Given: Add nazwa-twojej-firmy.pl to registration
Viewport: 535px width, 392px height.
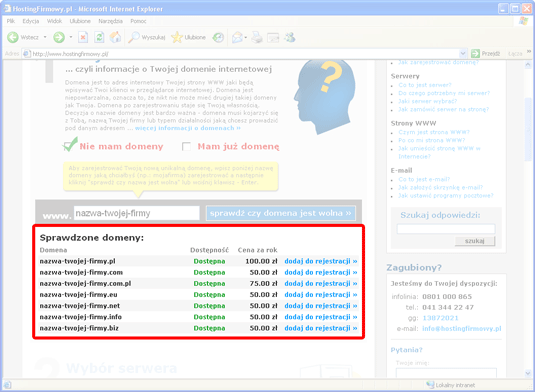Looking at the screenshot, I should [321, 261].
